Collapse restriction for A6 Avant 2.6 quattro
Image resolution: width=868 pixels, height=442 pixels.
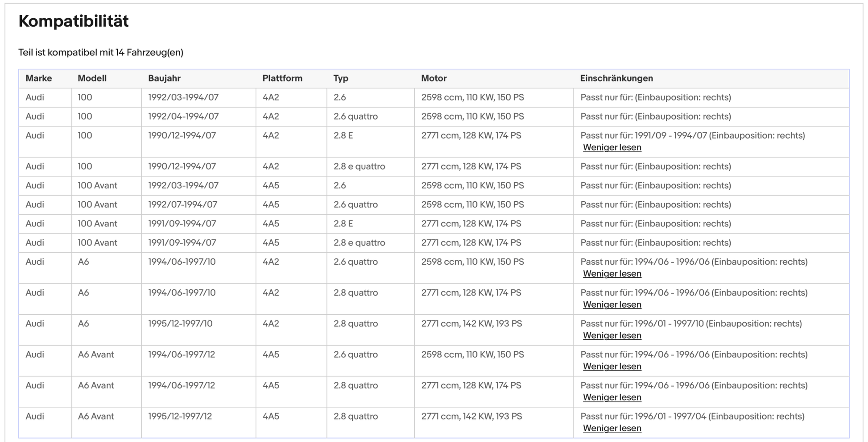[612, 366]
